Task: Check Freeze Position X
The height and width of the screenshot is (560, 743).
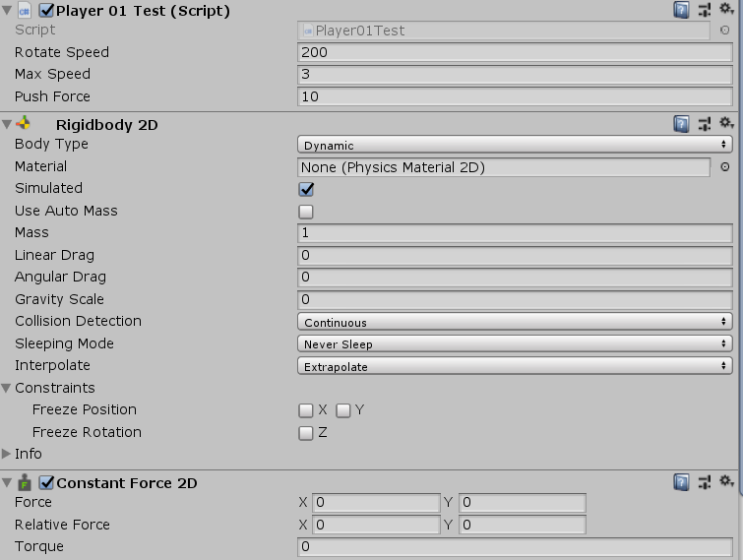Action: pyautogui.click(x=306, y=410)
